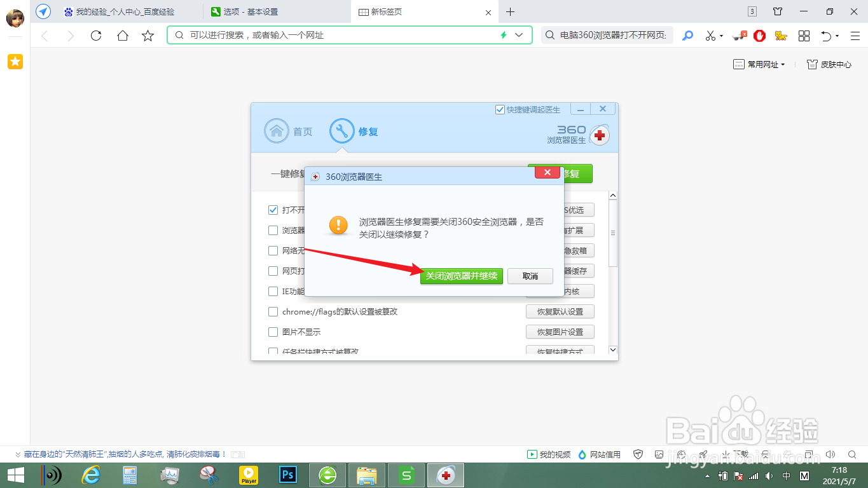The height and width of the screenshot is (488, 868).
Task: Expand the screenshot tool dropdown arrow
Action: tap(722, 36)
